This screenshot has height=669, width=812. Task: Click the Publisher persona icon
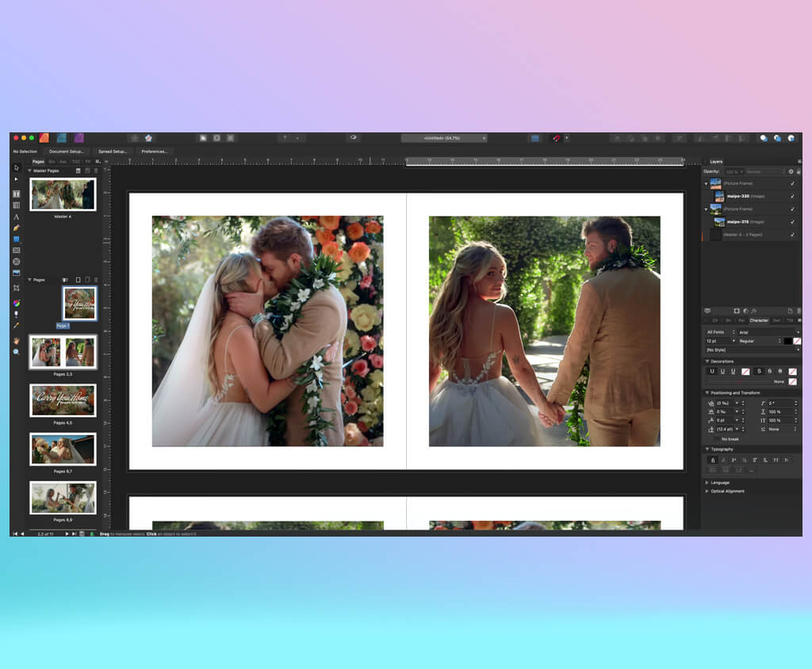click(44, 138)
